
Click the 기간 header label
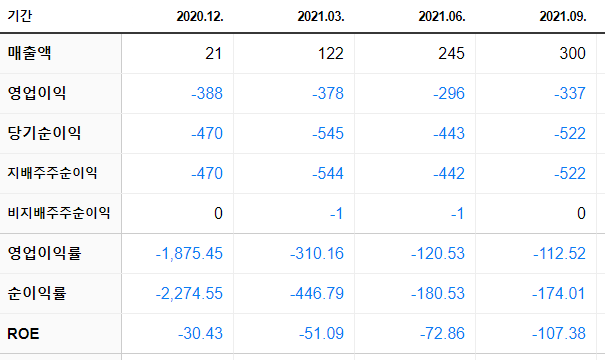click(x=20, y=16)
